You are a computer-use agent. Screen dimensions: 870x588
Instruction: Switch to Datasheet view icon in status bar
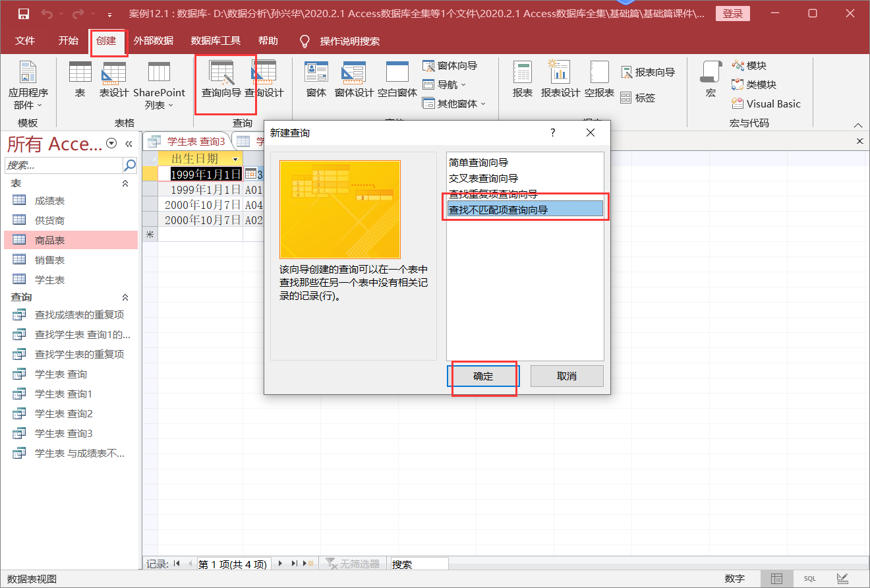pos(777,579)
